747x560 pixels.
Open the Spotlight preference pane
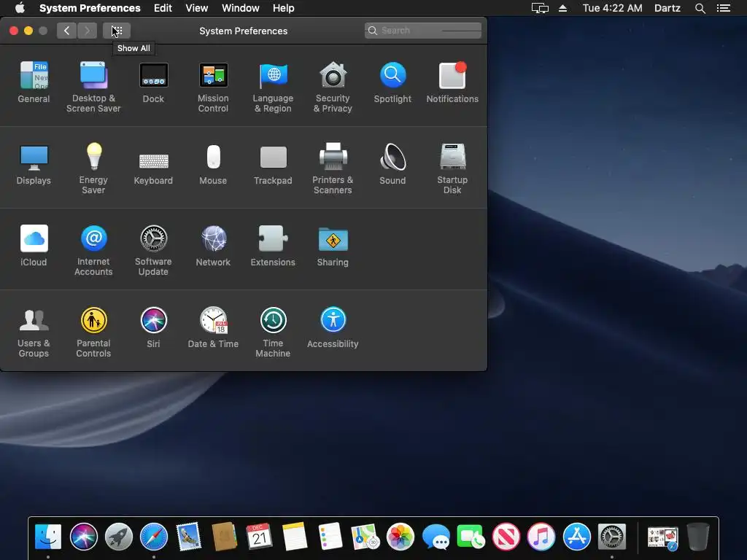click(392, 82)
